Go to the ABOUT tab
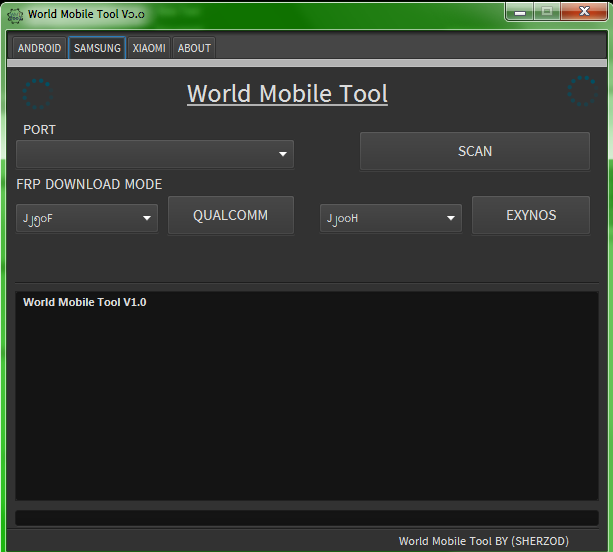The height and width of the screenshot is (552, 613). [x=194, y=48]
